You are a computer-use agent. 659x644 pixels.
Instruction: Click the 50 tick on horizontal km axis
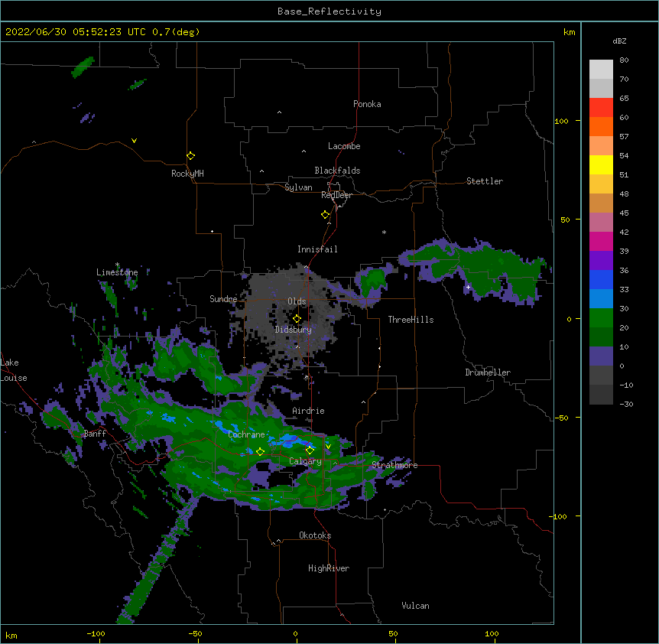click(393, 633)
